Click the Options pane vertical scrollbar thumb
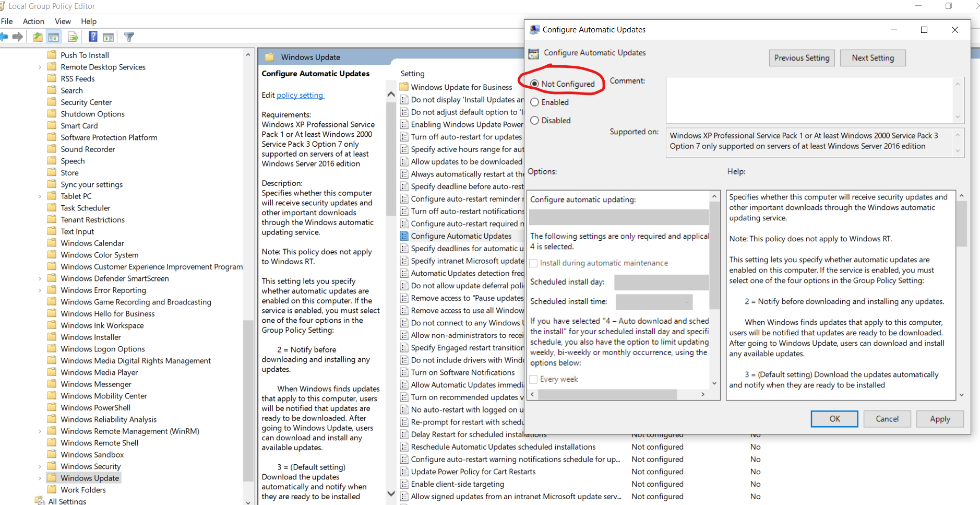The image size is (980, 505). (714, 255)
